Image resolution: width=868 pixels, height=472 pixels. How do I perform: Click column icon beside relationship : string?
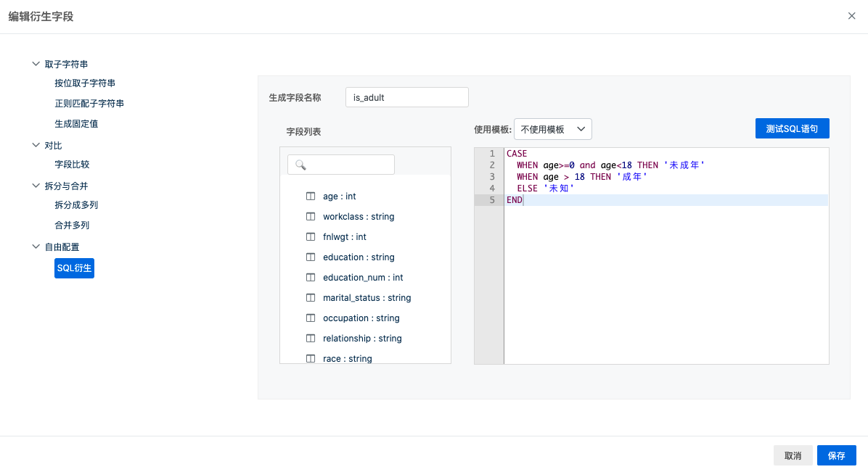pos(311,338)
